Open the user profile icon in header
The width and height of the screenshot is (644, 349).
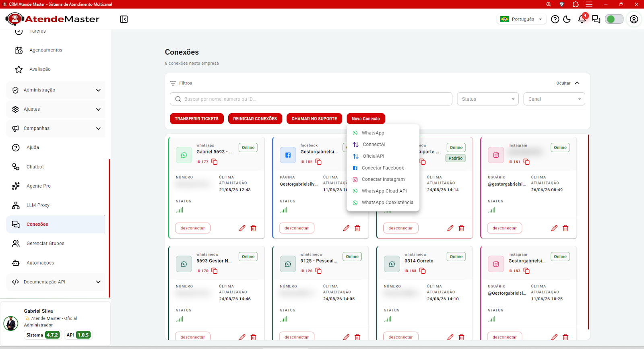pyautogui.click(x=634, y=19)
